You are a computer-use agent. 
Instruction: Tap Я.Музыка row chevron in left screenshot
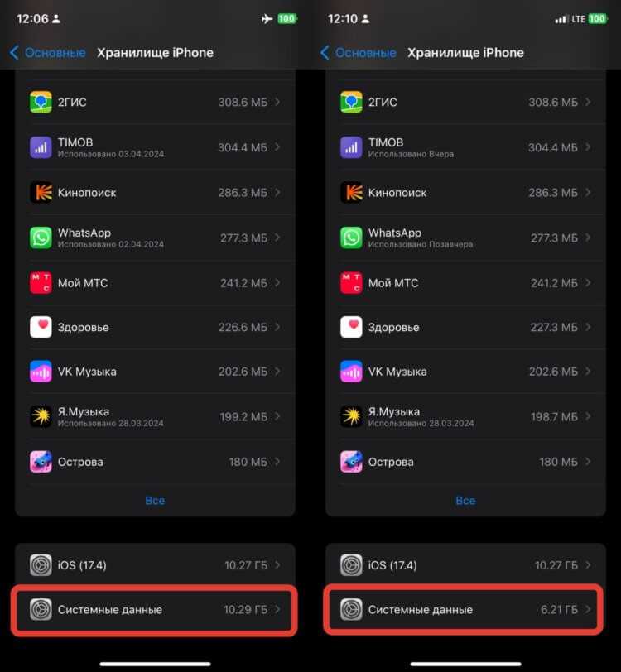(x=277, y=416)
